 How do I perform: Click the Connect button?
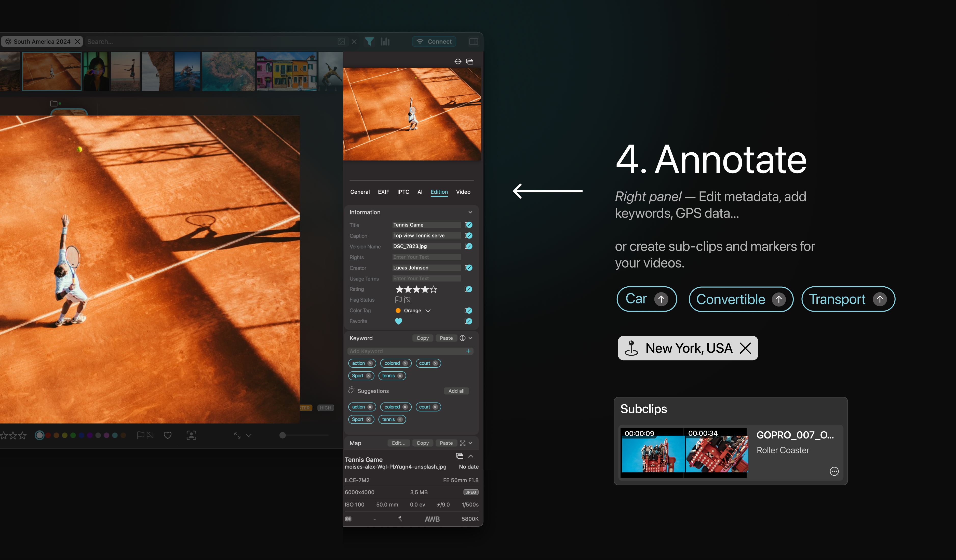tap(434, 41)
